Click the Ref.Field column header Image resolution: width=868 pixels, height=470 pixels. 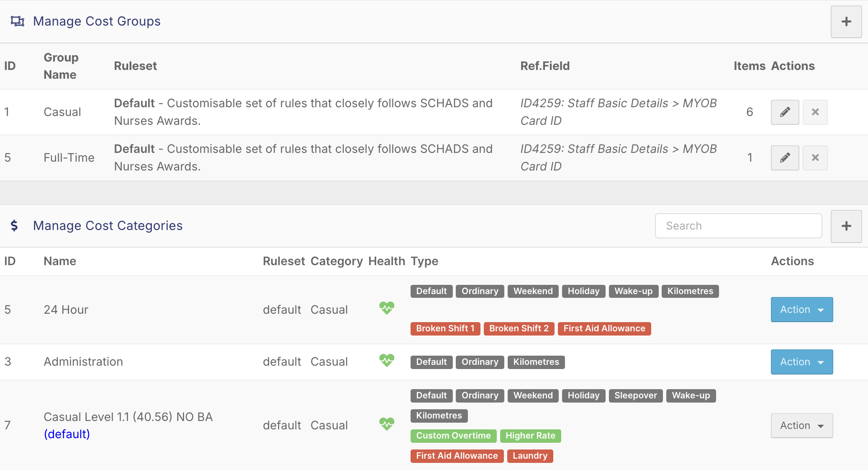pyautogui.click(x=545, y=66)
